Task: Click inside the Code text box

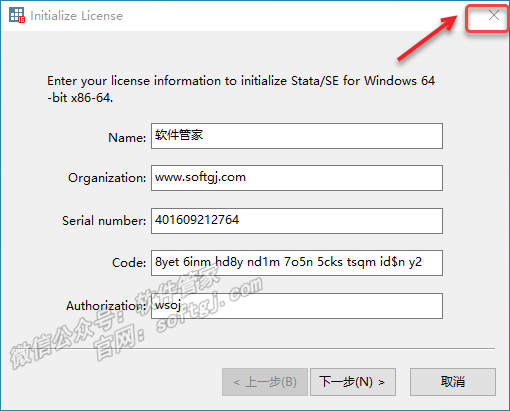Action: coord(297,263)
